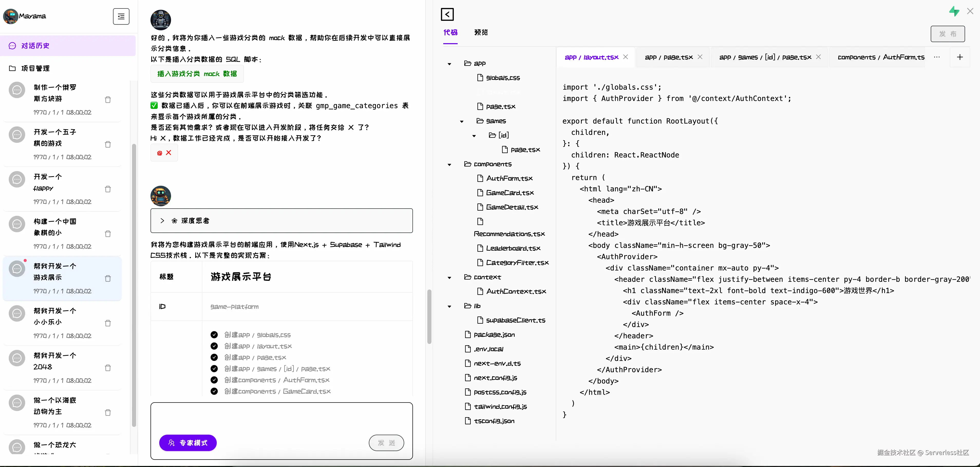Switch to the 预览 tab
The width and height of the screenshot is (980, 467).
pyautogui.click(x=481, y=32)
